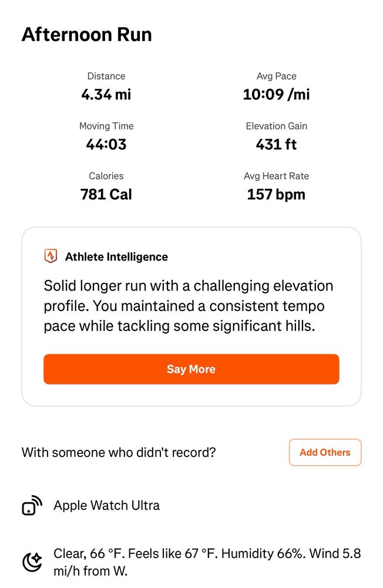Viewport: 383px width, 588px height.
Task: Click the 10:09 /mi average pace
Action: [276, 94]
